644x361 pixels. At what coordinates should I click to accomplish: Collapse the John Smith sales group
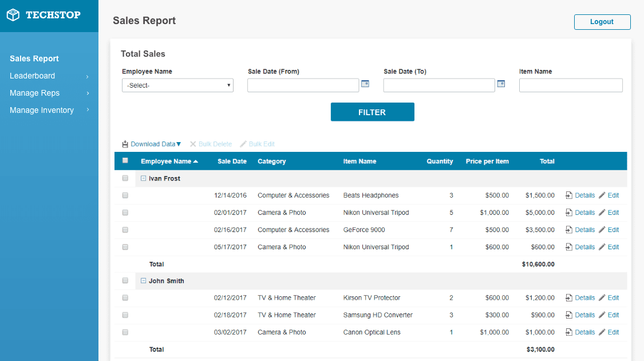point(143,281)
